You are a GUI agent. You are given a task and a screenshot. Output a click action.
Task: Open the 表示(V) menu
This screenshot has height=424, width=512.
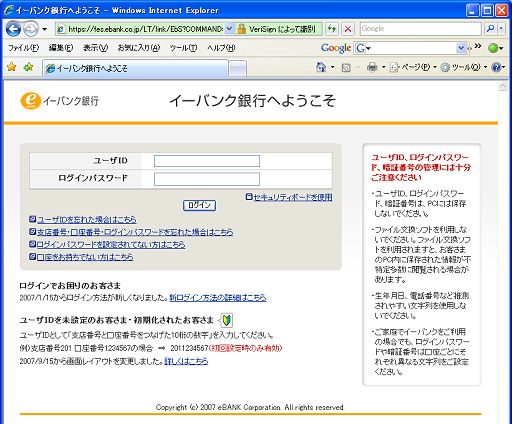pos(95,48)
